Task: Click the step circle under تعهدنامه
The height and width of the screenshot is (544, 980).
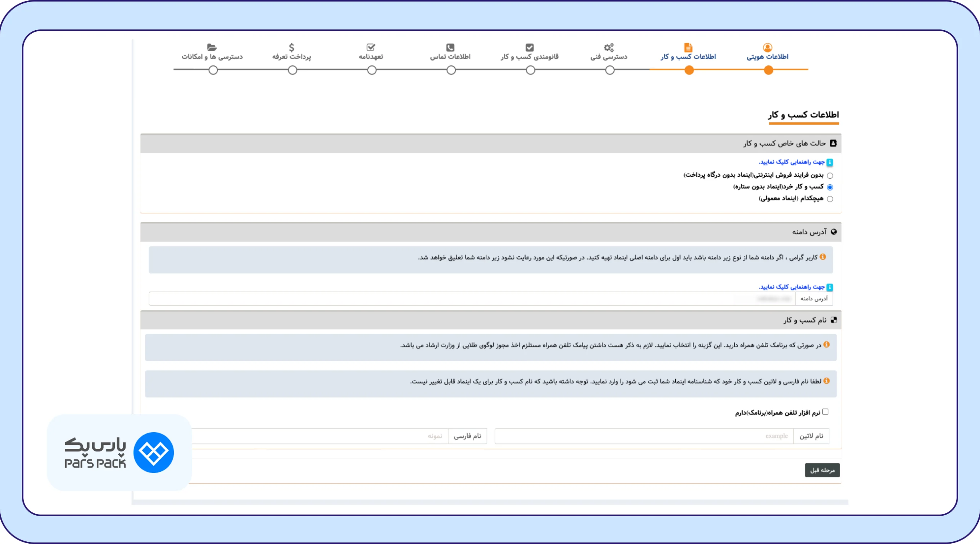Action: pos(372,70)
